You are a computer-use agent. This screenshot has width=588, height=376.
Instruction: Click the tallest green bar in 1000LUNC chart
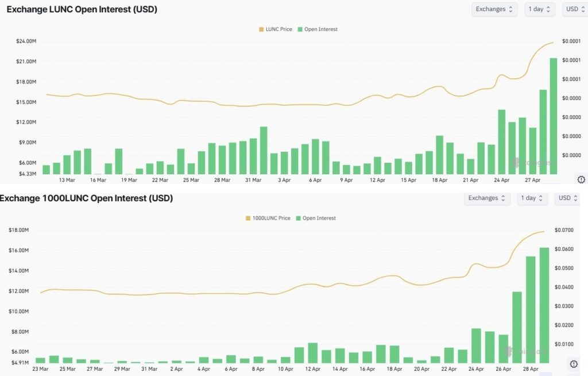(544, 305)
